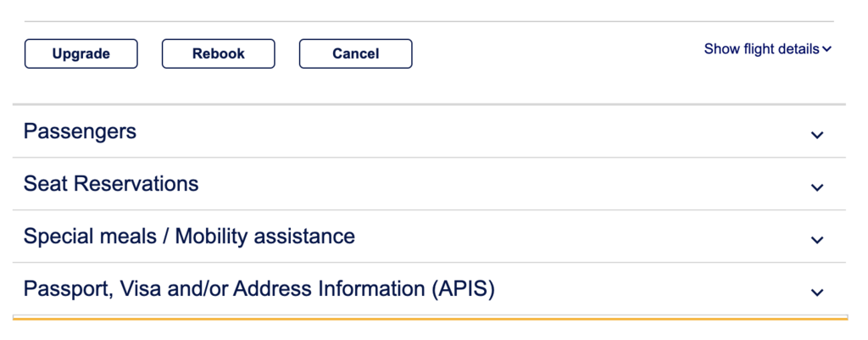Click the Cancel booking button
Screen dimensions: 868x340
coord(355,53)
